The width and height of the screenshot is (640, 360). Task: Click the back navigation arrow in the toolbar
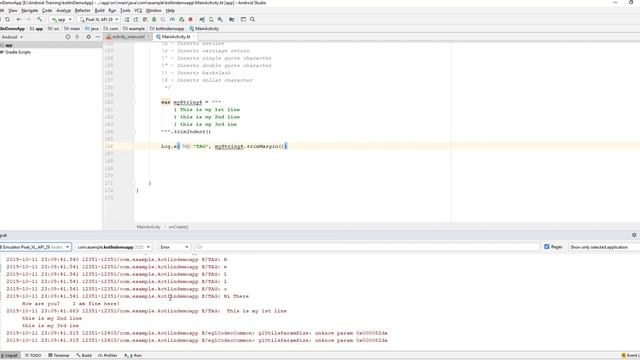(x=19, y=19)
